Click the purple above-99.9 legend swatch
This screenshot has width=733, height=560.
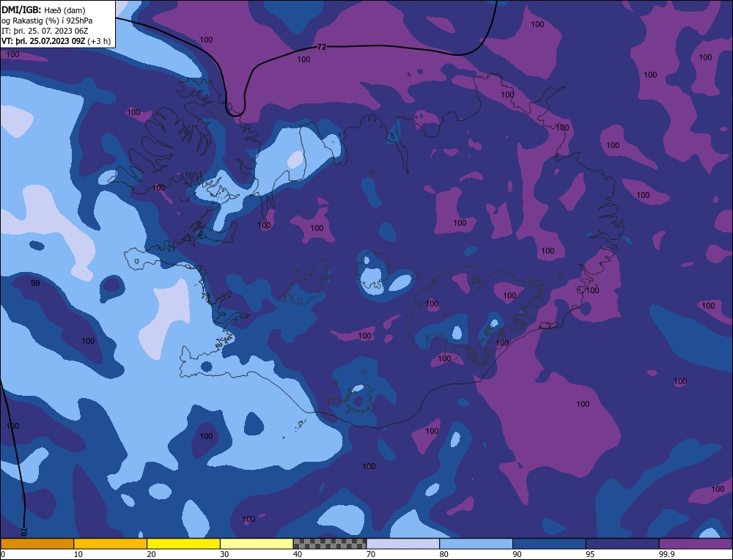pos(696,543)
